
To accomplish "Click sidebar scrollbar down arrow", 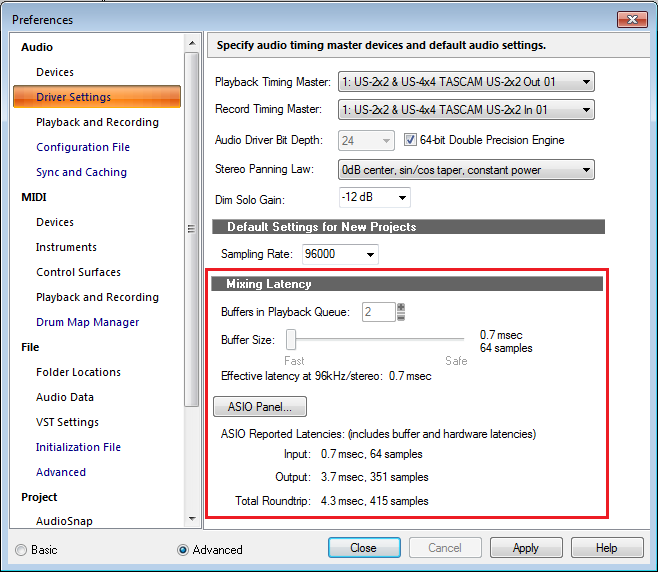I will pos(192,519).
